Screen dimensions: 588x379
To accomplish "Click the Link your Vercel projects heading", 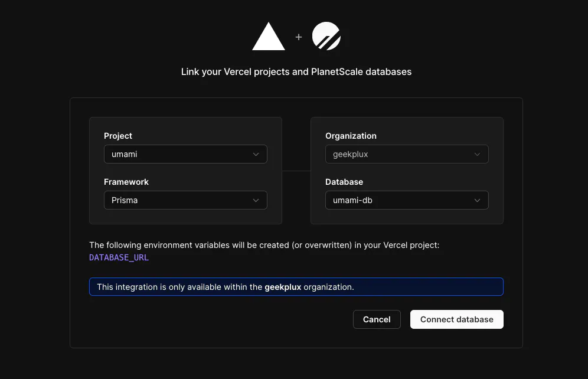I will click(x=296, y=72).
